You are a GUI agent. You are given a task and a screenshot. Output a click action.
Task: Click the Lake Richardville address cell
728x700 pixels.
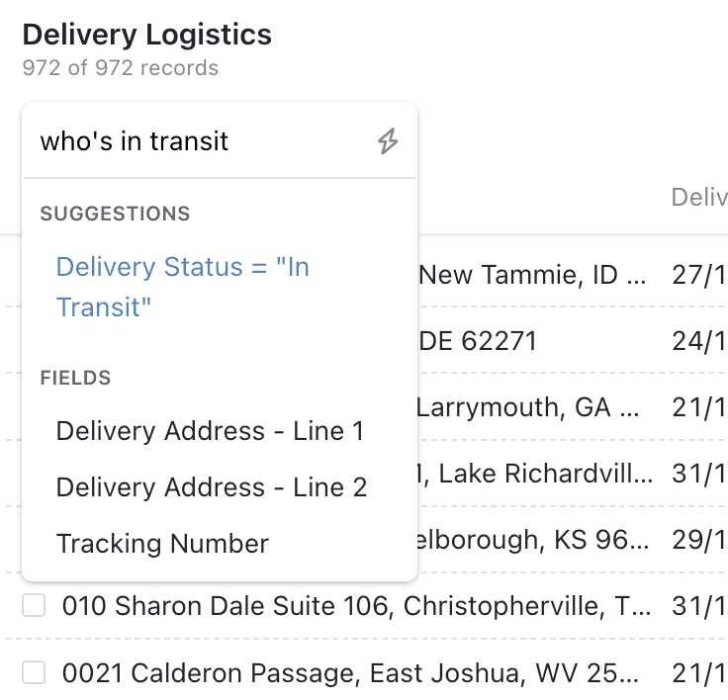[x=536, y=475]
